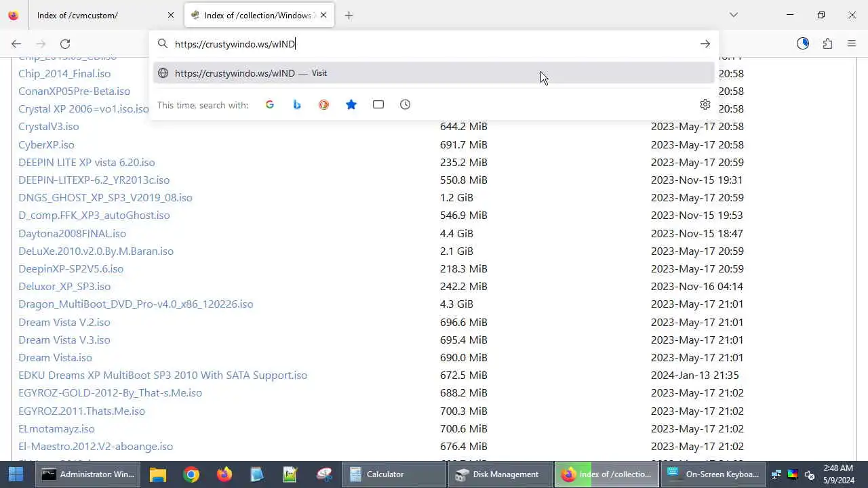The width and height of the screenshot is (868, 488).
Task: Click the 1.2 GiB size value
Action: coord(456,197)
